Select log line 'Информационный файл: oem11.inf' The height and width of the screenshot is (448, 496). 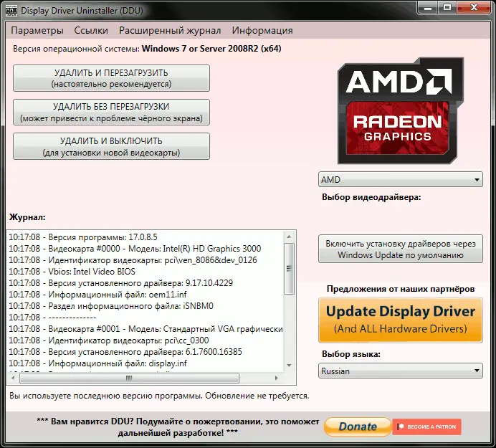click(97, 295)
